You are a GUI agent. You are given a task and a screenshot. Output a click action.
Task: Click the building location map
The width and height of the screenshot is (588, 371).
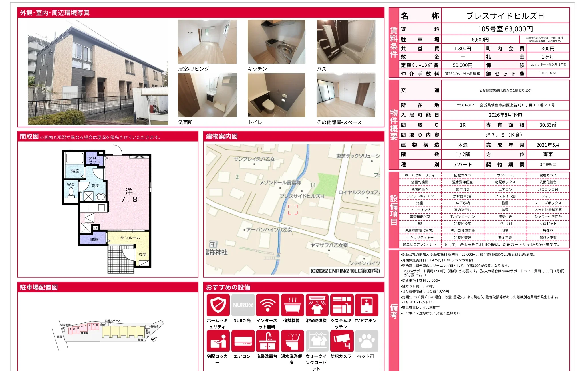coord(293,210)
